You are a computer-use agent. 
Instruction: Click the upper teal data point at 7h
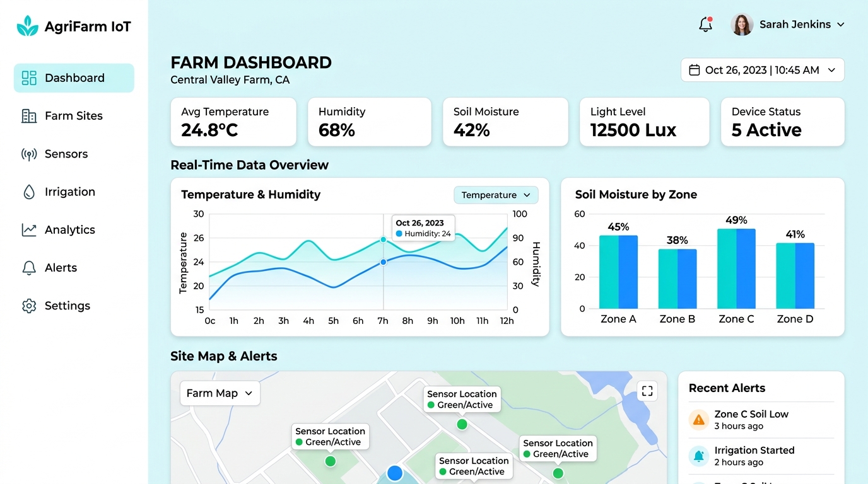383,239
